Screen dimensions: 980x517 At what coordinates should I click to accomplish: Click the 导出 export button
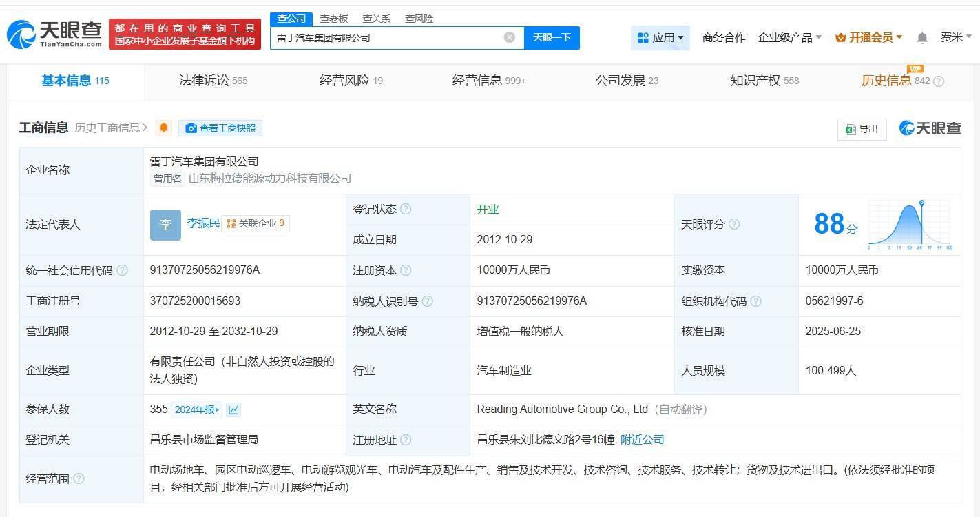(862, 129)
